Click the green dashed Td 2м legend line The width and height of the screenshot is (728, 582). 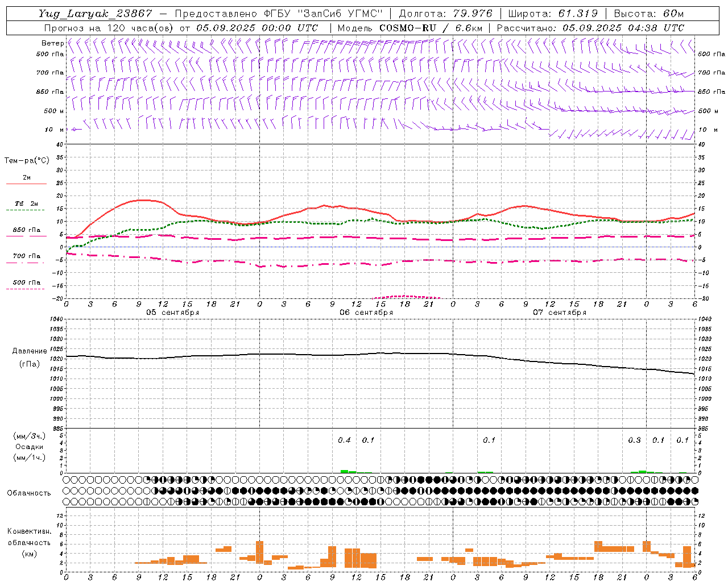pyautogui.click(x=26, y=210)
